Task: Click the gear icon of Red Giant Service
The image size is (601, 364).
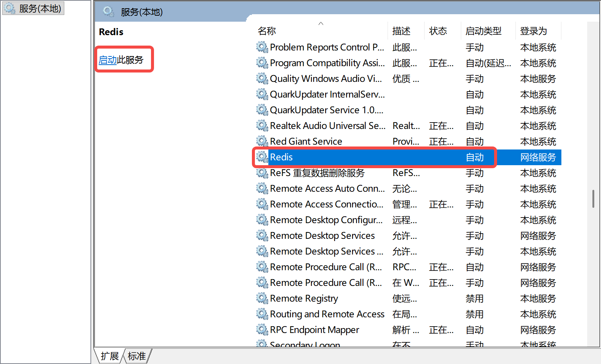Action: click(x=262, y=142)
